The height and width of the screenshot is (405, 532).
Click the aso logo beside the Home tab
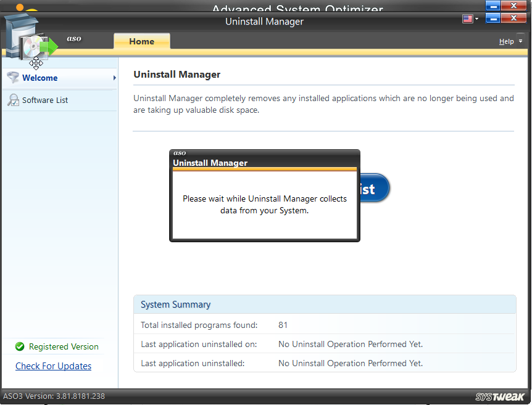point(74,39)
